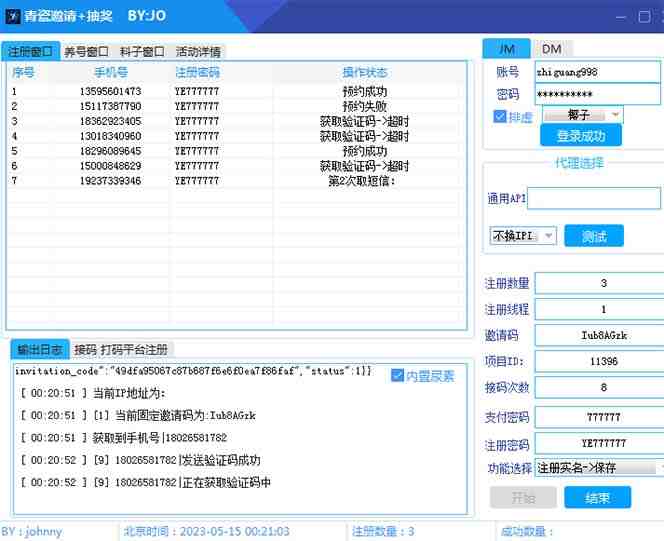664x541 pixels.
Task: Toggle the 排虚 checkbox
Action: pyautogui.click(x=501, y=116)
